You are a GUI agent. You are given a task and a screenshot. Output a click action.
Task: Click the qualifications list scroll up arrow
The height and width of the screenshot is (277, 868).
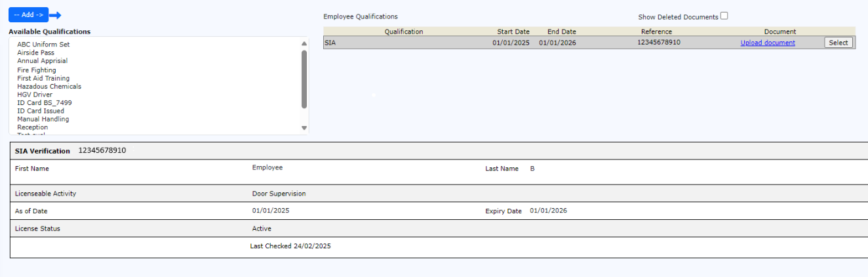304,44
